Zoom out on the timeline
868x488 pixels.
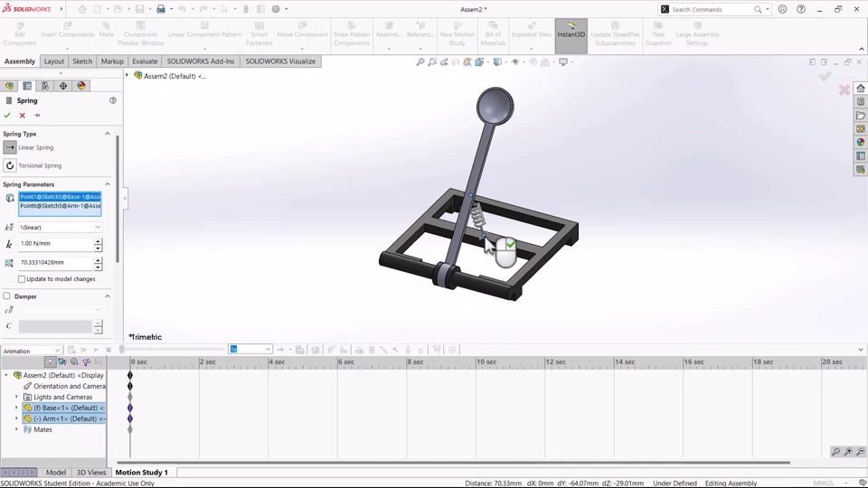[x=860, y=452]
